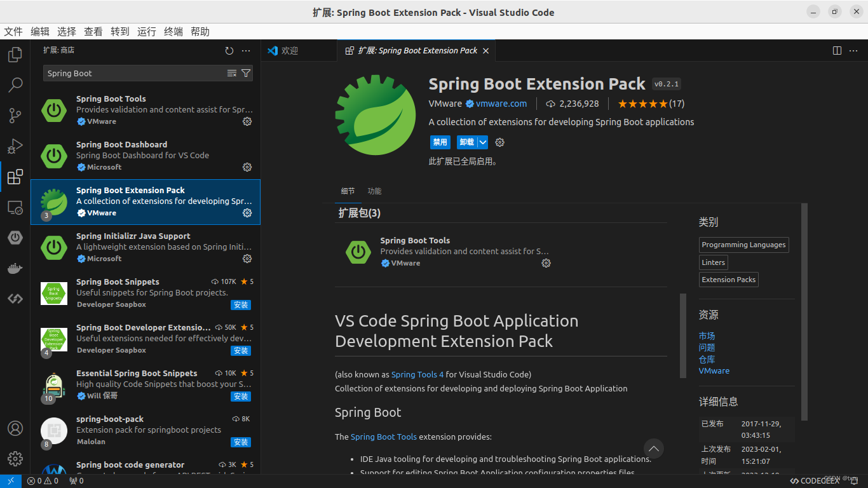Click the ports forwarded status item

click(76, 481)
